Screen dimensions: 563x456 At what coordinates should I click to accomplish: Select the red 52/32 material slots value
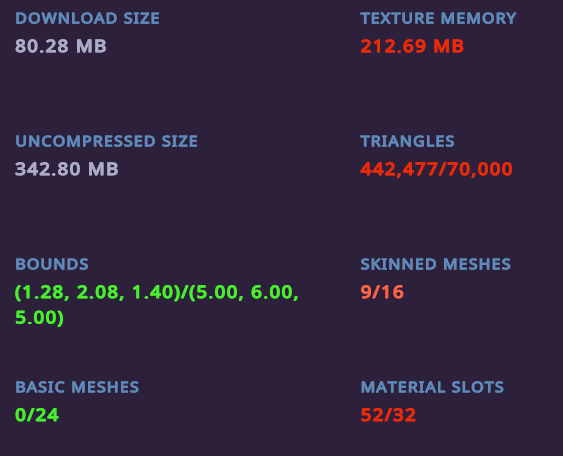[x=388, y=415]
